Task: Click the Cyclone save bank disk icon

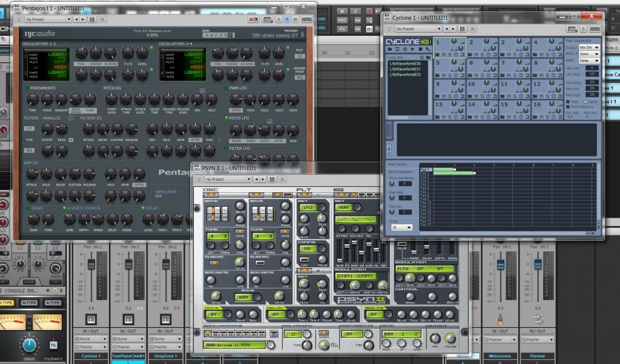Action: click(x=397, y=50)
